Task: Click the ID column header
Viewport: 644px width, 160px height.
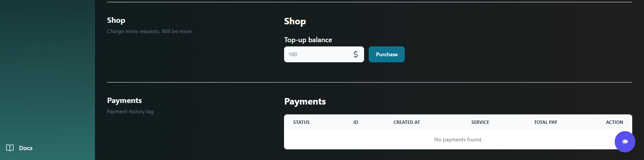Action: point(356,122)
